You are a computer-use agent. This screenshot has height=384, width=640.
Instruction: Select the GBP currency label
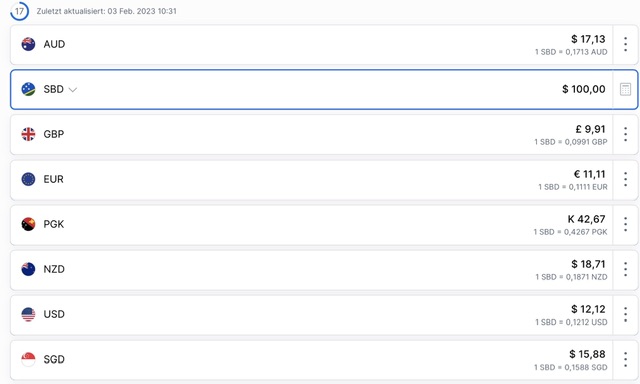coord(54,134)
